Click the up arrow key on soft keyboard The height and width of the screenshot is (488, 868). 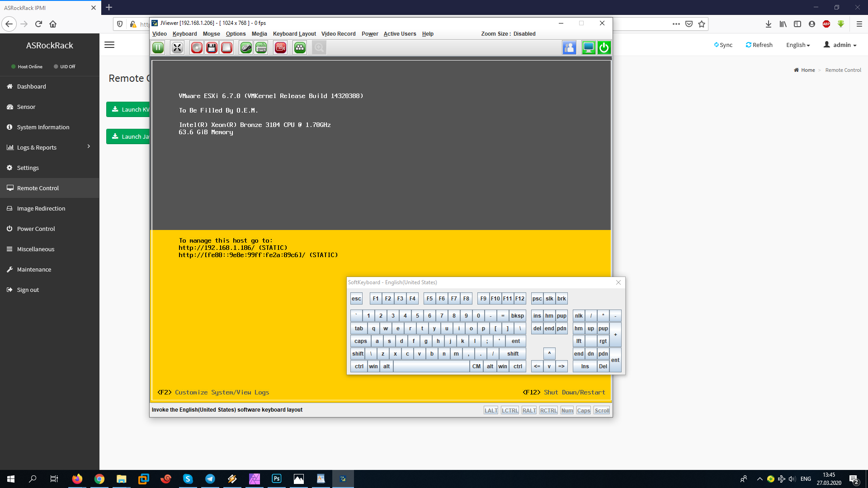coord(549,354)
